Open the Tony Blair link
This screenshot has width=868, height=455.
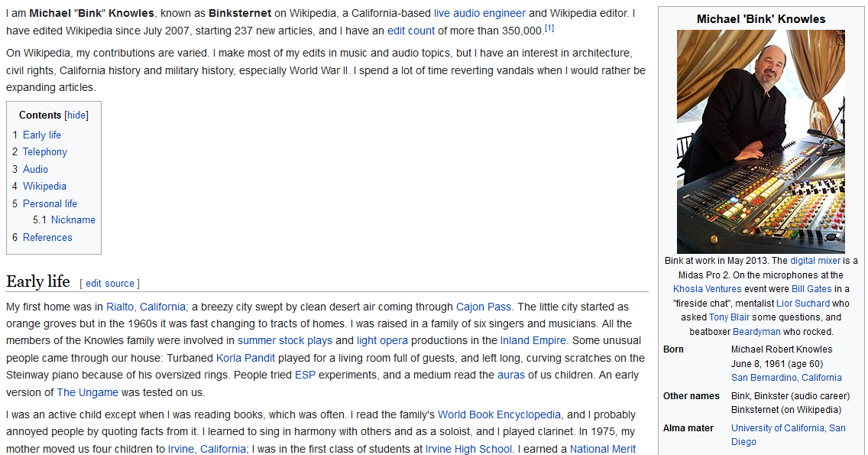(x=729, y=317)
